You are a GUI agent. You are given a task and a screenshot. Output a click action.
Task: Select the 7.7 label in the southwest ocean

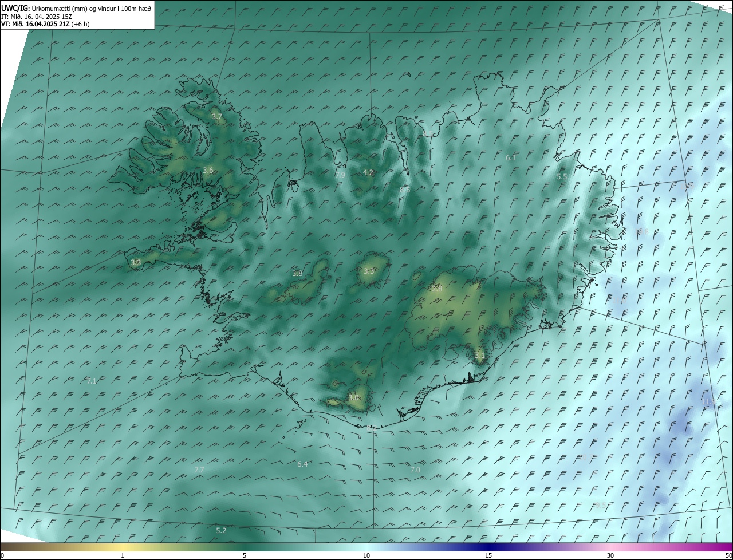(x=199, y=470)
